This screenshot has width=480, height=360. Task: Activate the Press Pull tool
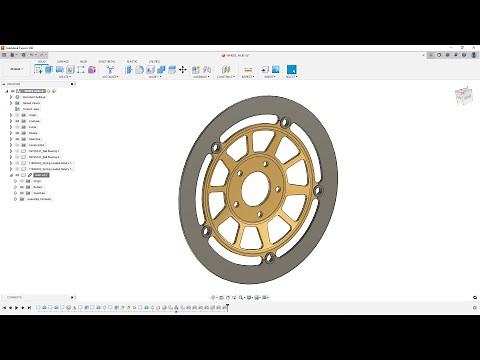pos(129,69)
